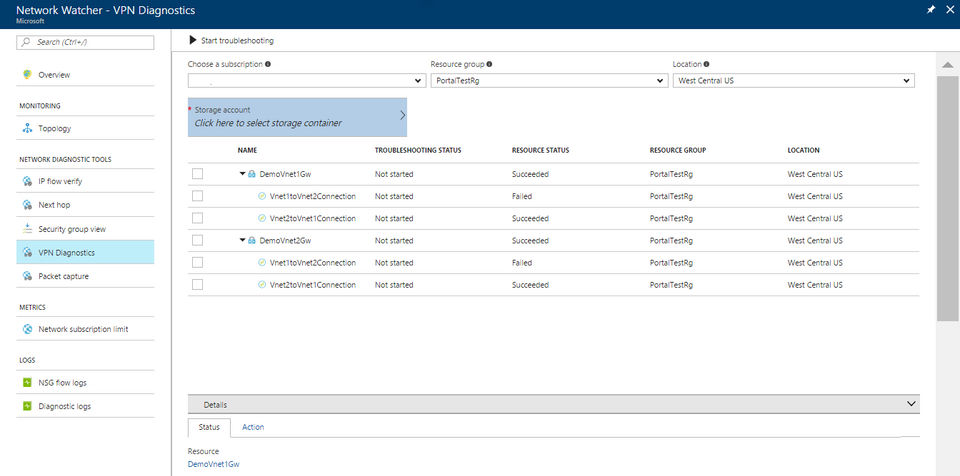This screenshot has width=960, height=476.
Task: Sort by RESOURCE STATUS column header
Action: [541, 150]
